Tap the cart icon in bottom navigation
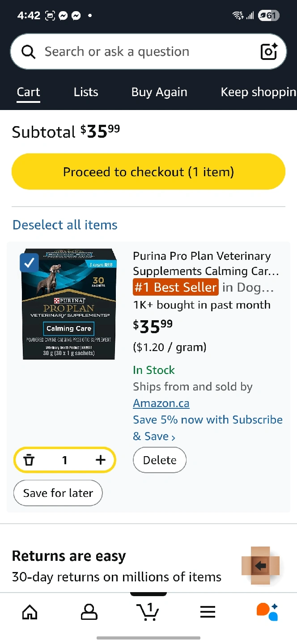Screen dimensions: 297x644 tap(148, 611)
